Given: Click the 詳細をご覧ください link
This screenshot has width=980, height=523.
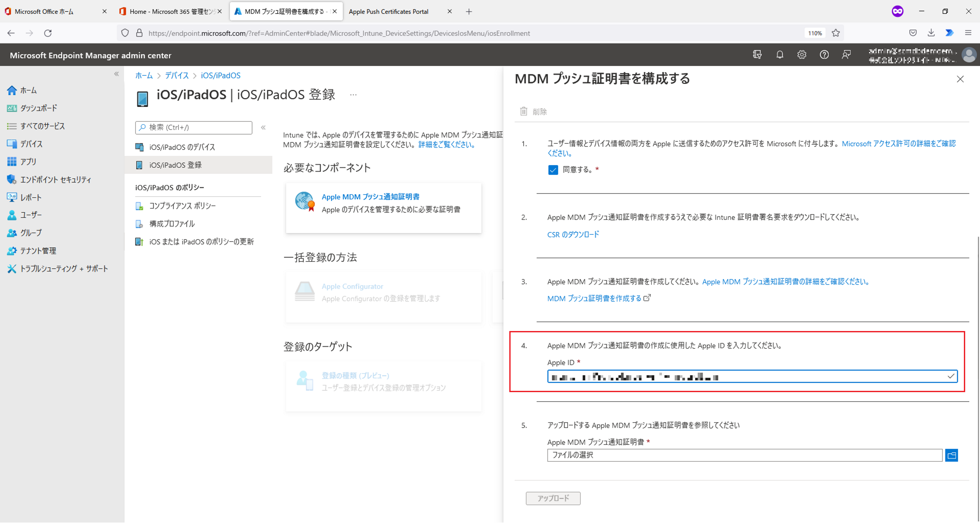Looking at the screenshot, I should [447, 144].
